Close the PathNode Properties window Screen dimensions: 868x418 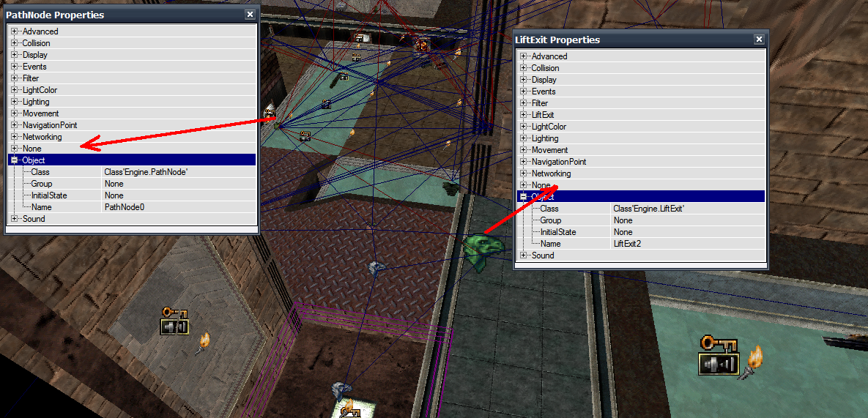coord(251,15)
